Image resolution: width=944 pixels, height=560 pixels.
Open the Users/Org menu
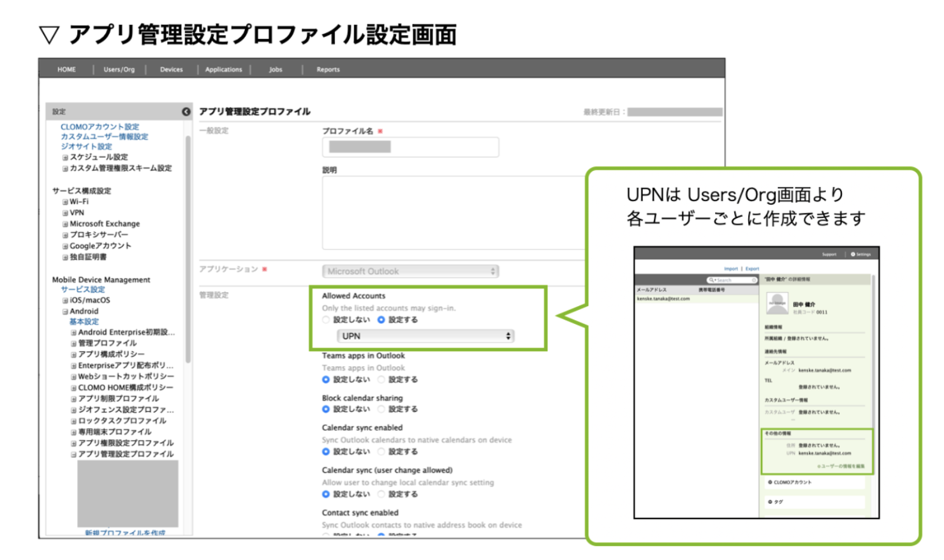(119, 70)
